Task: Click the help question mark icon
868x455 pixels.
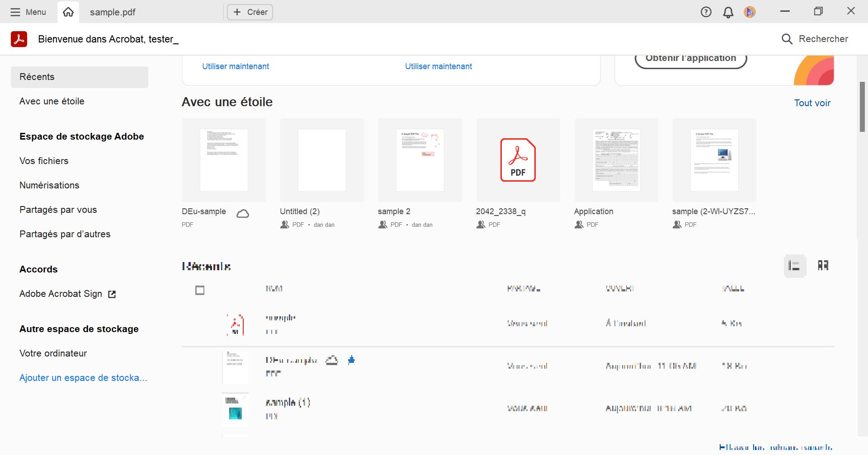Action: [x=706, y=12]
